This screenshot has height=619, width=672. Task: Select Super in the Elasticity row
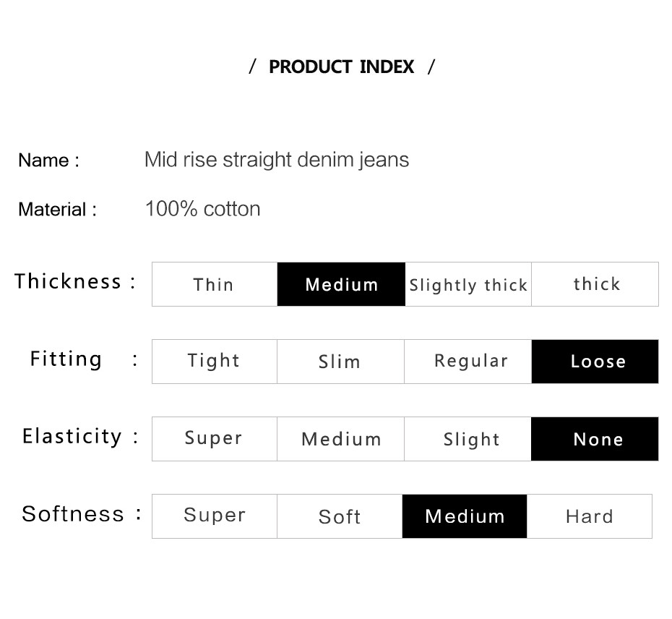[x=215, y=438]
